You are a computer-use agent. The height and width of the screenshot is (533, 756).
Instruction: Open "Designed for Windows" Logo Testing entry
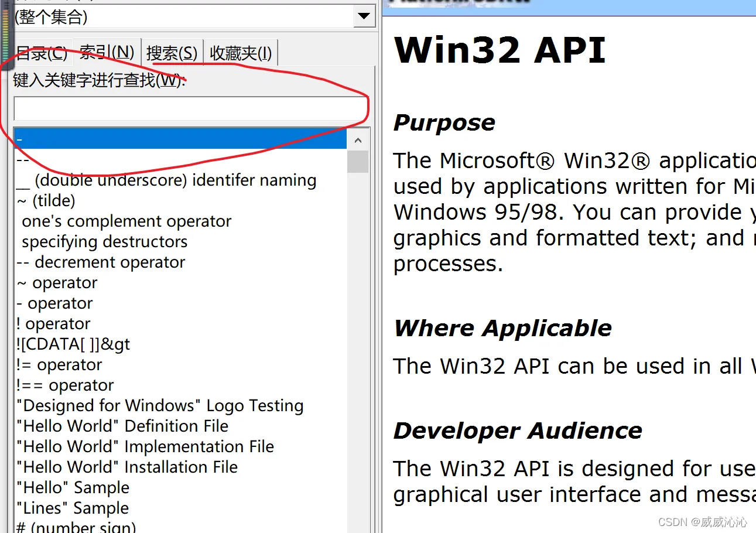160,406
